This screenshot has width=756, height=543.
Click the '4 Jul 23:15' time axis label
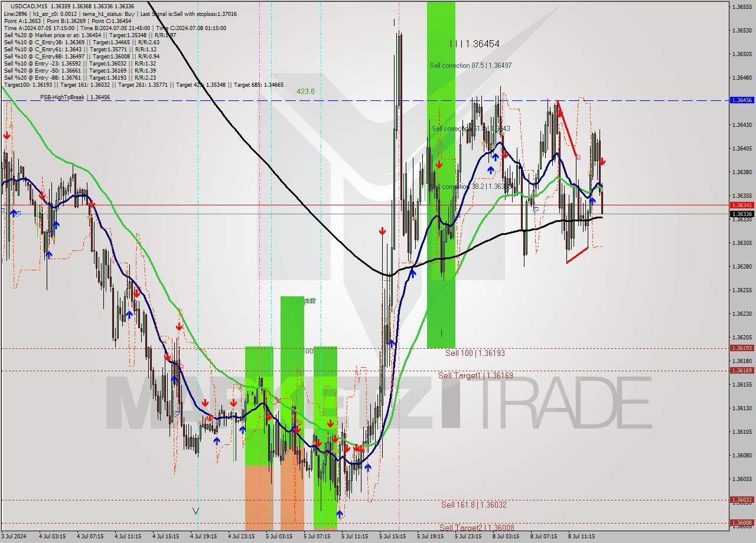[241, 537]
